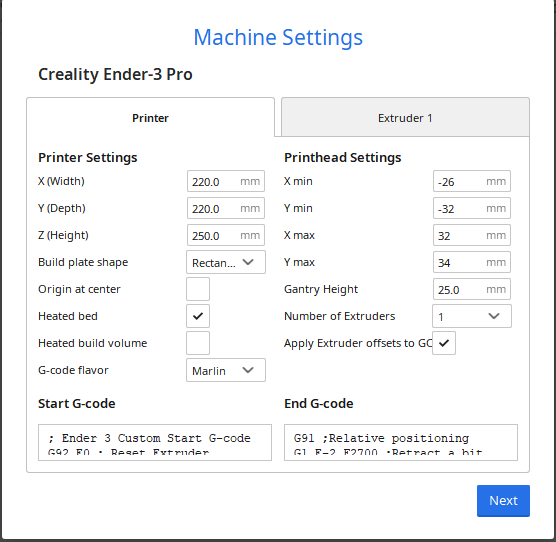This screenshot has width=556, height=542.
Task: Click the Machine Settings title
Action: pyautogui.click(x=278, y=37)
